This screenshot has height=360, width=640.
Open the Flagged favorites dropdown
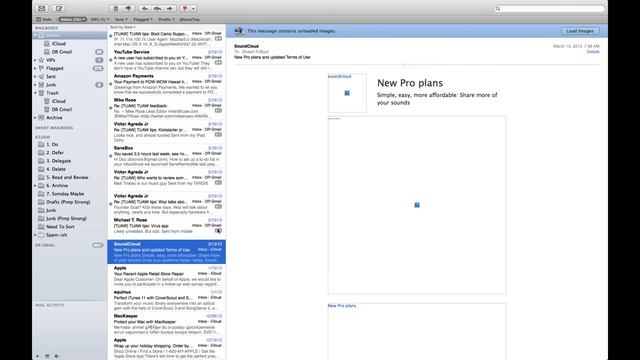click(x=142, y=19)
